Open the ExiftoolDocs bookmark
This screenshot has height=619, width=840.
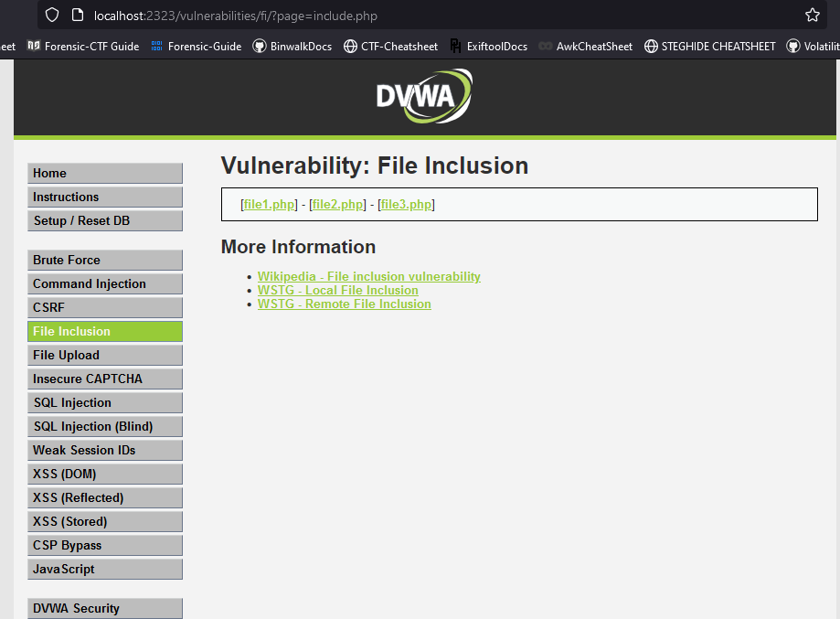pos(488,46)
